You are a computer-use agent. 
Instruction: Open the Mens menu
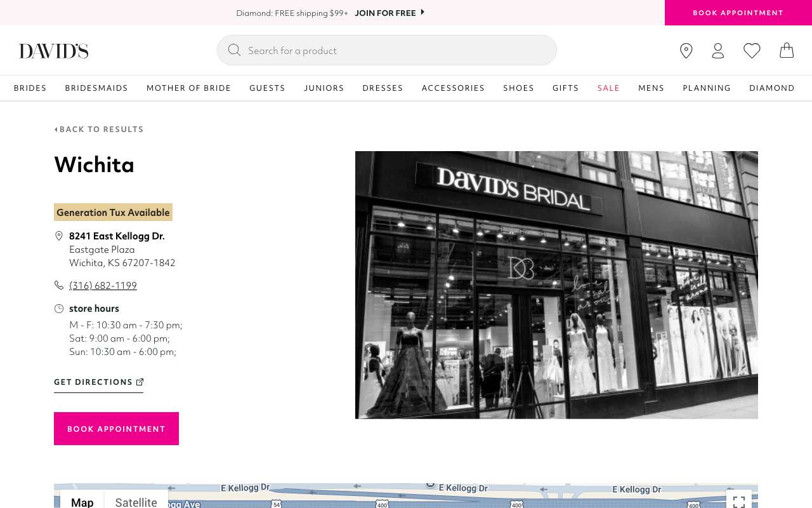[652, 88]
